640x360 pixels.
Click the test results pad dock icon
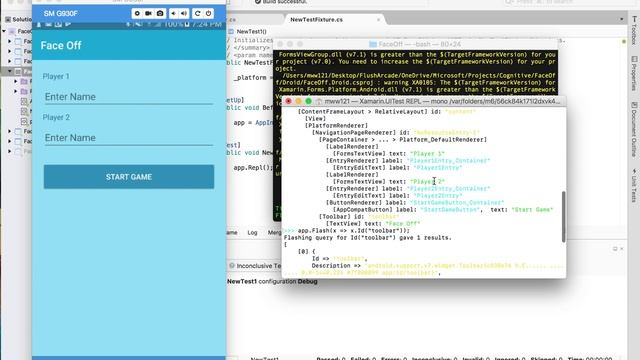point(615,249)
